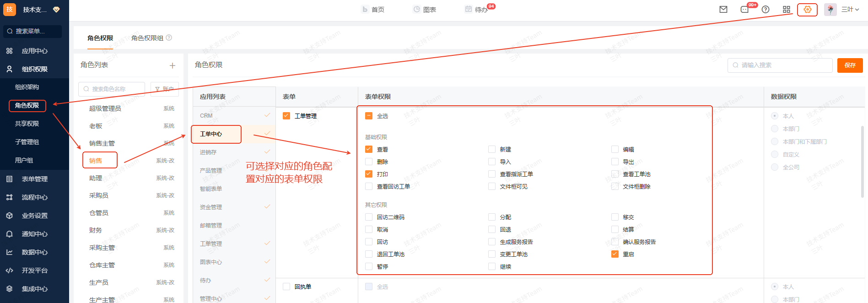Click the help icon next to 角色权限组
This screenshot has height=303, width=868.
(169, 38)
